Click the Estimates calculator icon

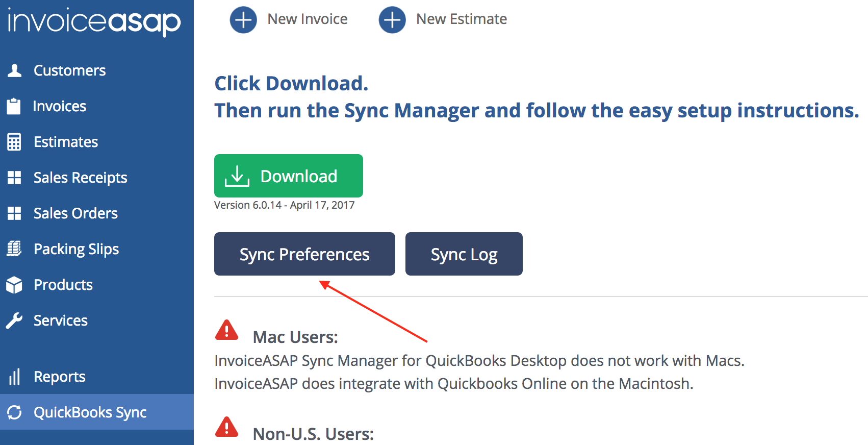pos(14,142)
